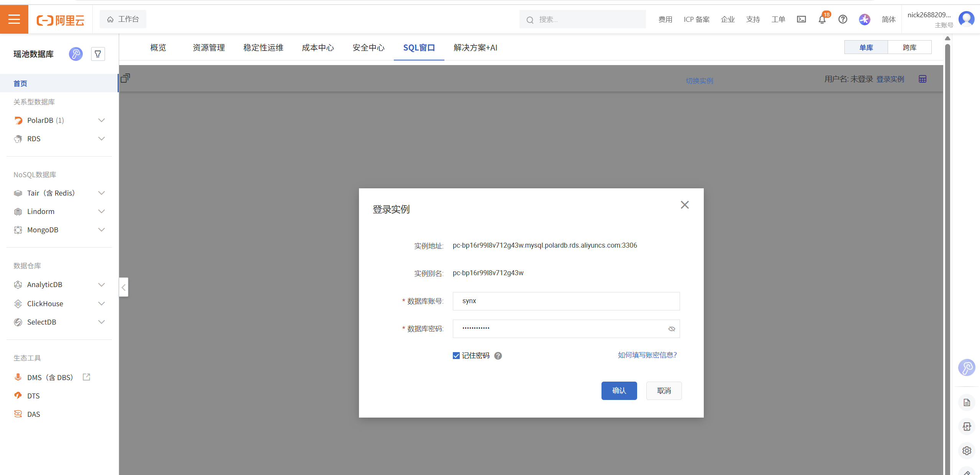
Task: Collapse the sidebar with arrow handle
Action: (123, 287)
